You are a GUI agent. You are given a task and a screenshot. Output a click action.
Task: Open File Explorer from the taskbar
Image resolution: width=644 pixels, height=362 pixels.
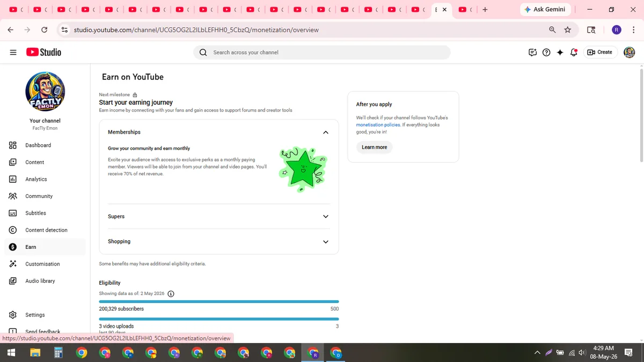pyautogui.click(x=35, y=352)
